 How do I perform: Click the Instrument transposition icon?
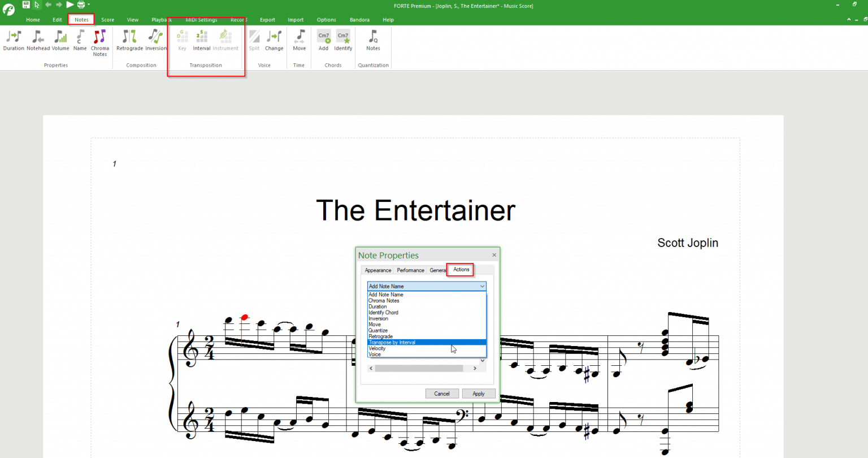[225, 40]
